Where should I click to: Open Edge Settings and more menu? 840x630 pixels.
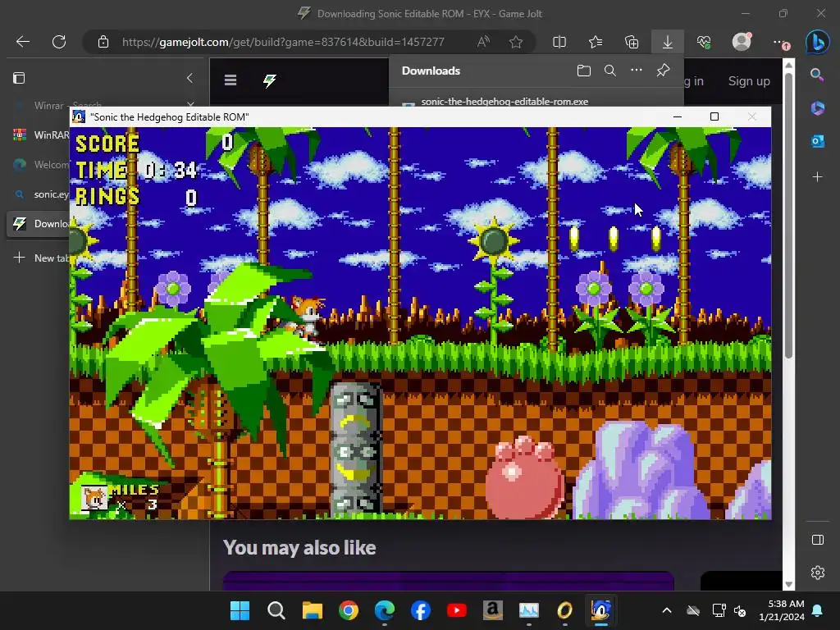(779, 42)
